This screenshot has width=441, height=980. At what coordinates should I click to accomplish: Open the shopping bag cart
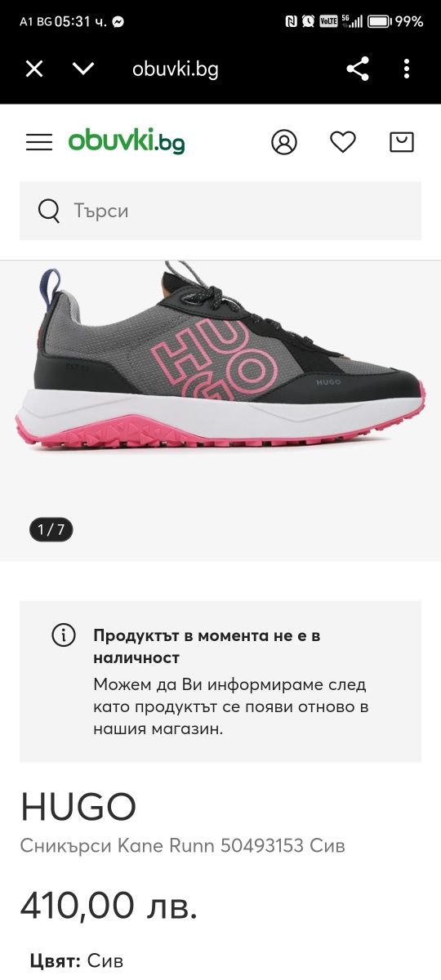pos(402,142)
